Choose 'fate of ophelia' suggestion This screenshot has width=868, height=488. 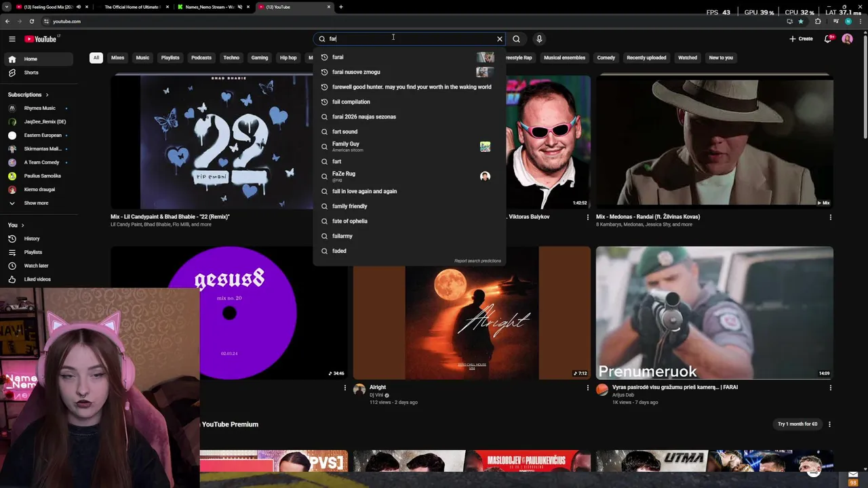click(410, 221)
